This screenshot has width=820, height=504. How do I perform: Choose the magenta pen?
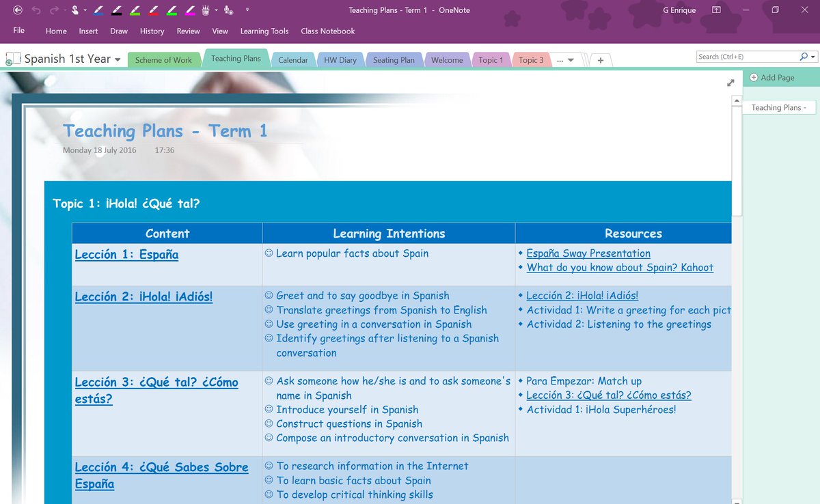191,10
